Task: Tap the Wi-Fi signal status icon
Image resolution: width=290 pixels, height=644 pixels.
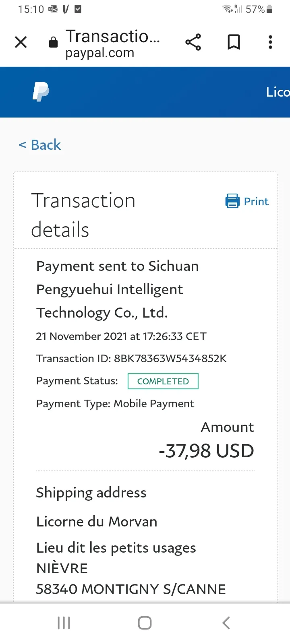Action: pos(228,9)
